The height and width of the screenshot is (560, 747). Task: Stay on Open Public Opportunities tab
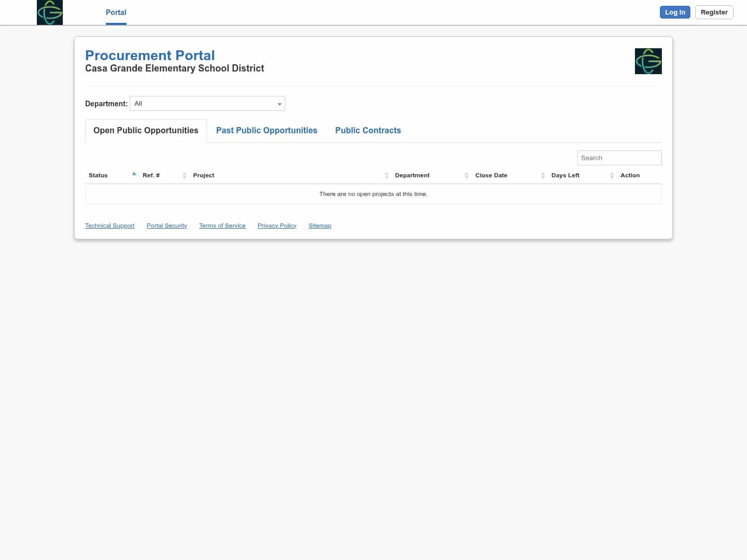pos(145,130)
